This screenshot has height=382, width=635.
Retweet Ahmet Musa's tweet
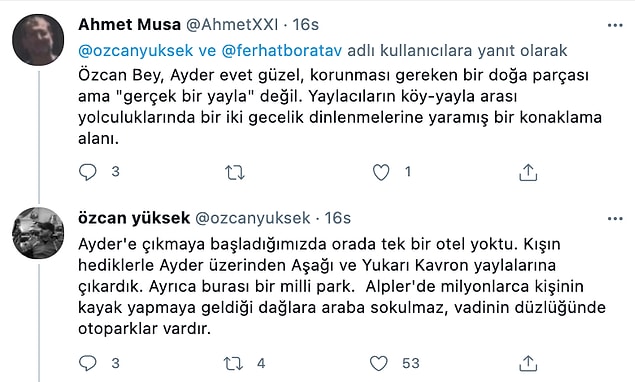[x=235, y=173]
